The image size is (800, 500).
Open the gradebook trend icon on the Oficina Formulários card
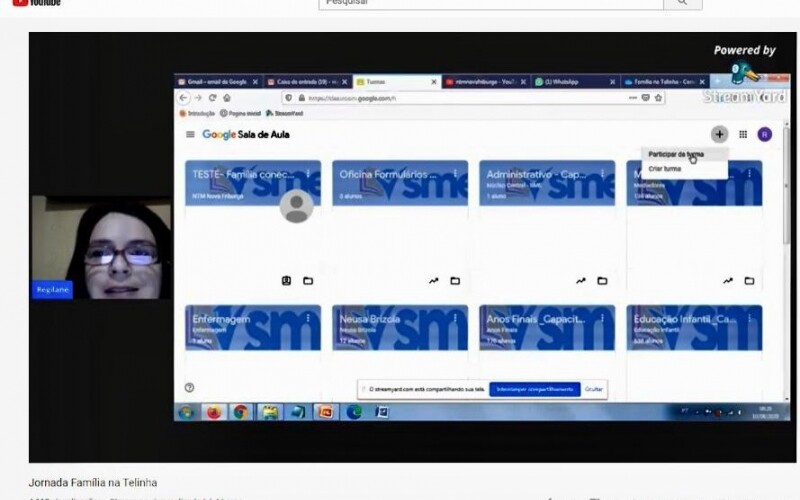(434, 281)
